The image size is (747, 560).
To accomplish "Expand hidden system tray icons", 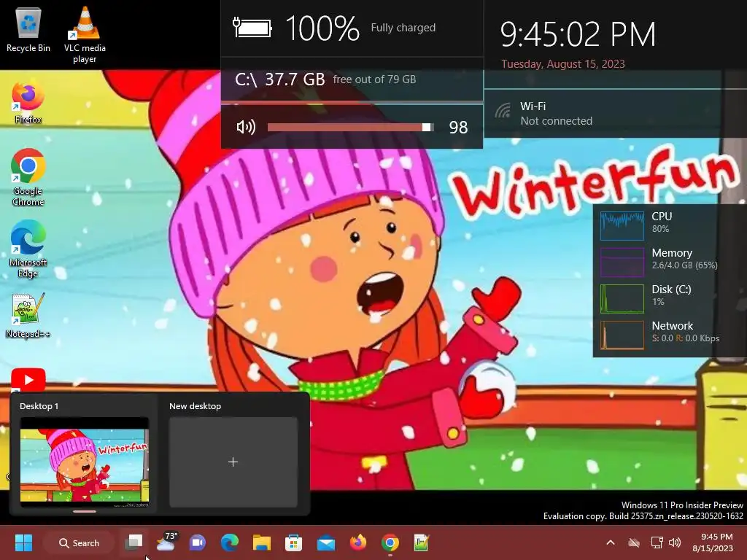I will coord(611,542).
